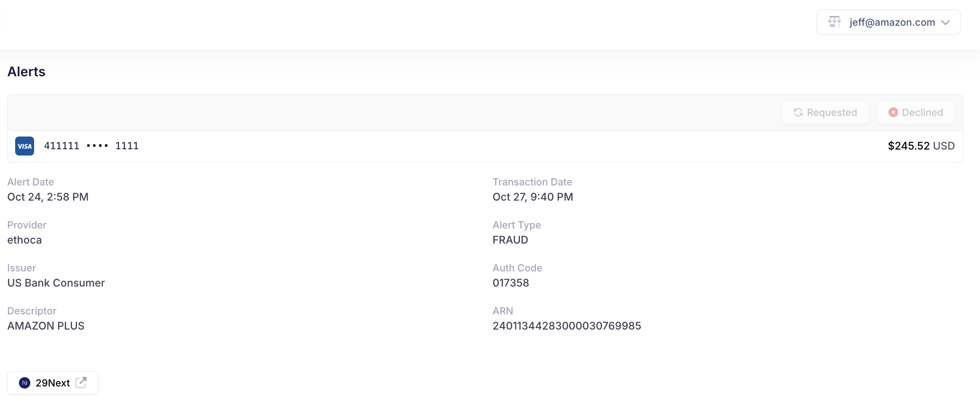This screenshot has width=980, height=413.
Task: Click the Oct 27 transaction date value
Action: (x=533, y=197)
